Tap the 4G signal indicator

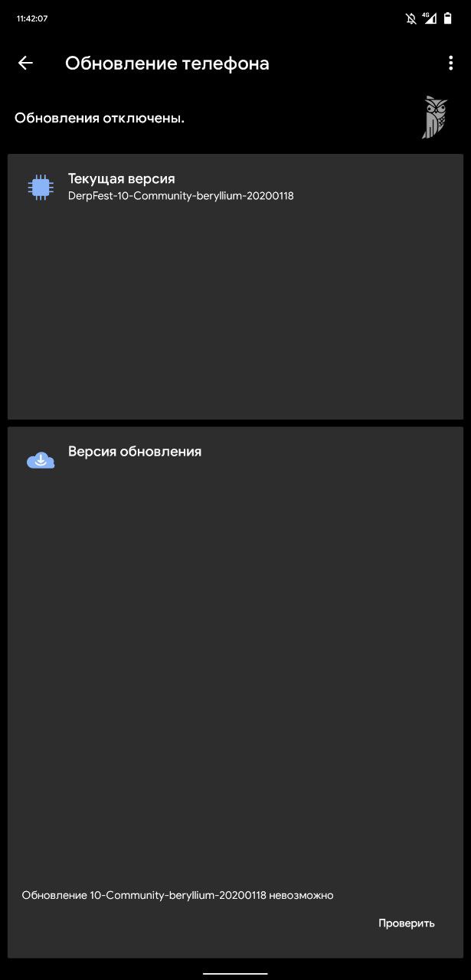click(430, 18)
